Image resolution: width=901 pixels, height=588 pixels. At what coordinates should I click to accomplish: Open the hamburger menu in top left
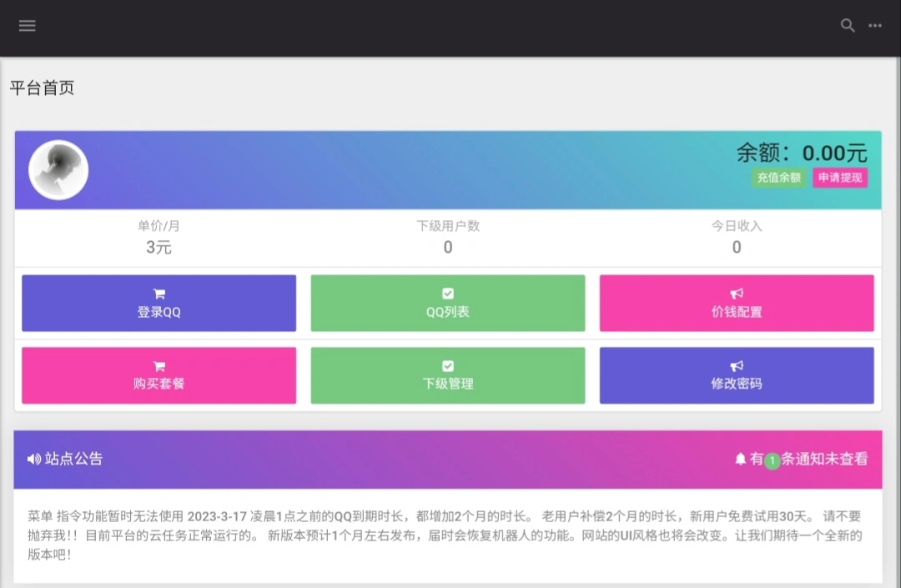[28, 26]
